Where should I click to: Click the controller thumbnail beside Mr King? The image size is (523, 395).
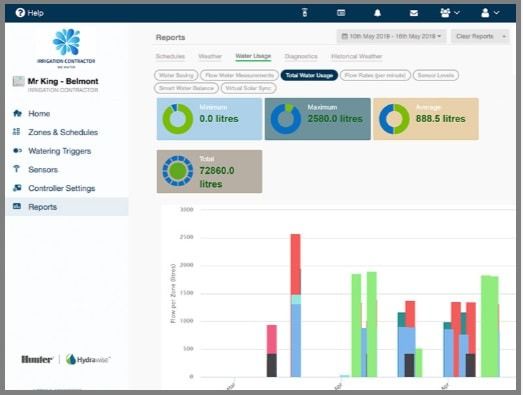18,81
